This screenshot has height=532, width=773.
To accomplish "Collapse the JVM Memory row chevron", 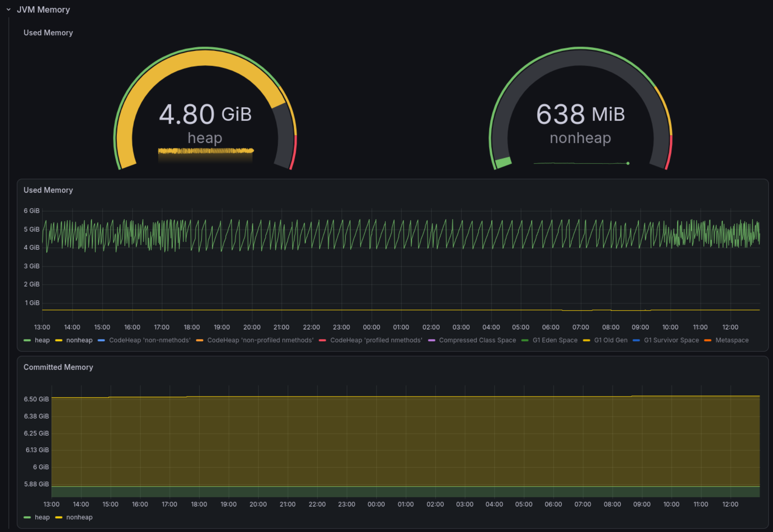I will pyautogui.click(x=8, y=10).
